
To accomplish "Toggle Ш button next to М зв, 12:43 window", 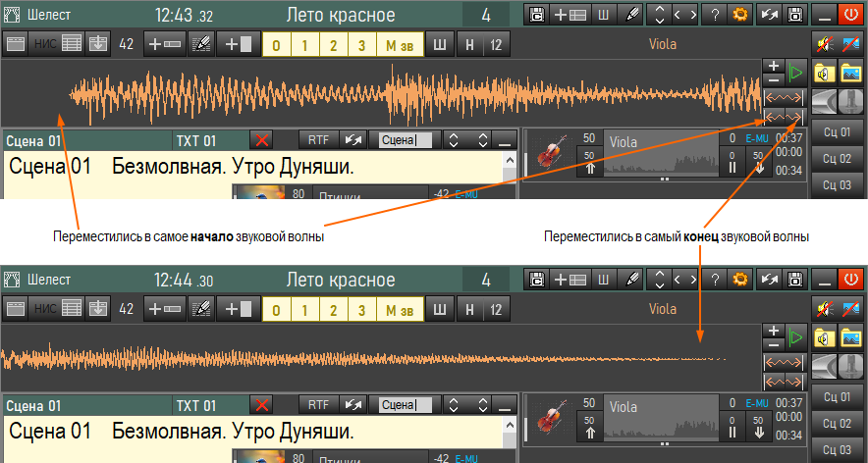I will [x=441, y=45].
